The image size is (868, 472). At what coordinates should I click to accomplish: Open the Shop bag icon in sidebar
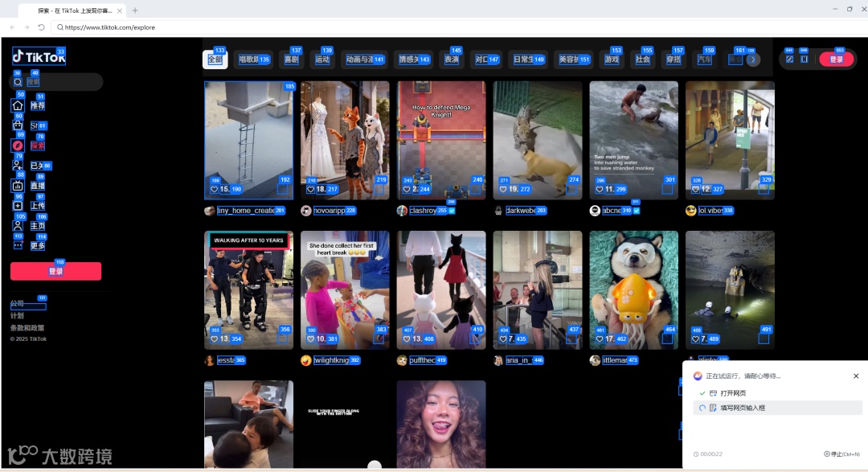pyautogui.click(x=18, y=125)
